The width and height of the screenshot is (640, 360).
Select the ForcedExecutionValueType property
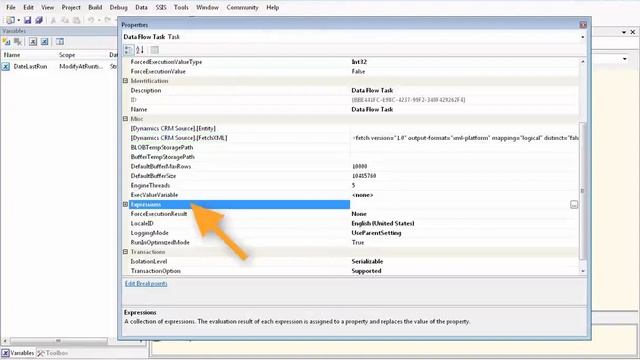coord(166,62)
